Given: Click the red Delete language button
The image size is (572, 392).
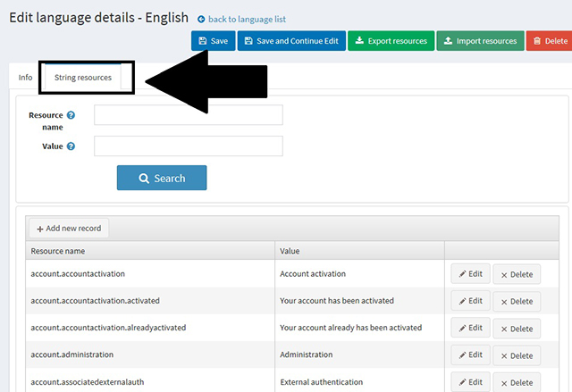Looking at the screenshot, I should [550, 41].
